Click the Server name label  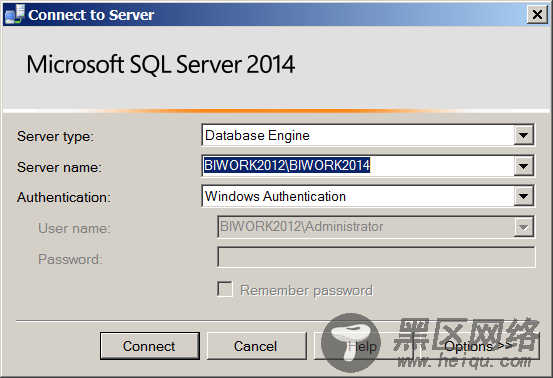tap(59, 167)
